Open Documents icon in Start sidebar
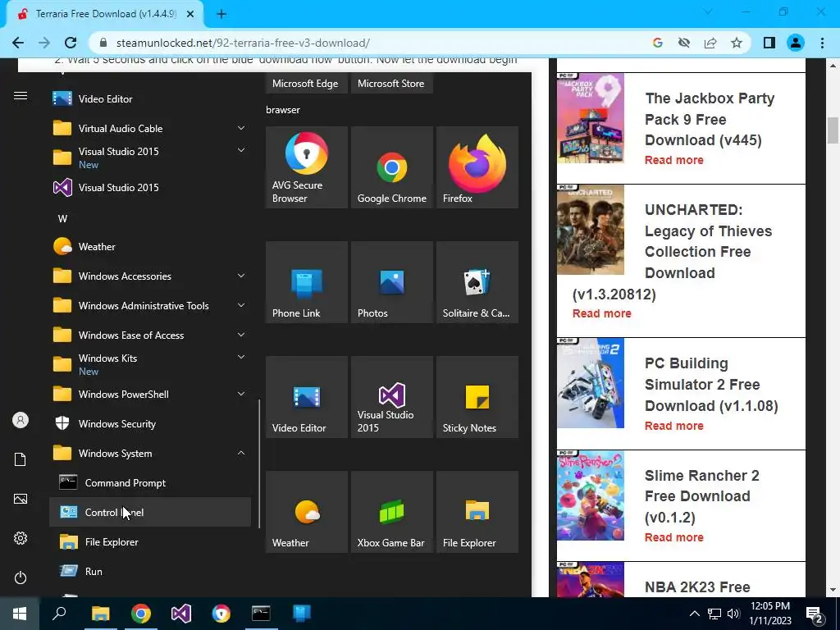The width and height of the screenshot is (840, 630). click(x=21, y=459)
